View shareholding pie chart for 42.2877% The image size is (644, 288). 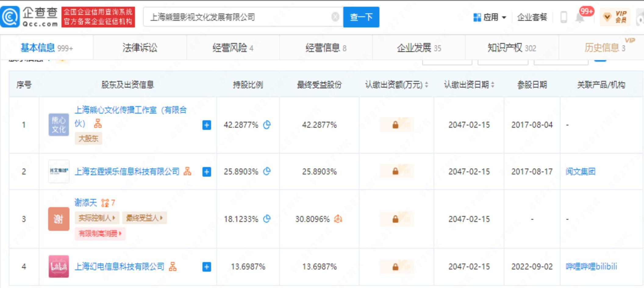[x=267, y=125]
